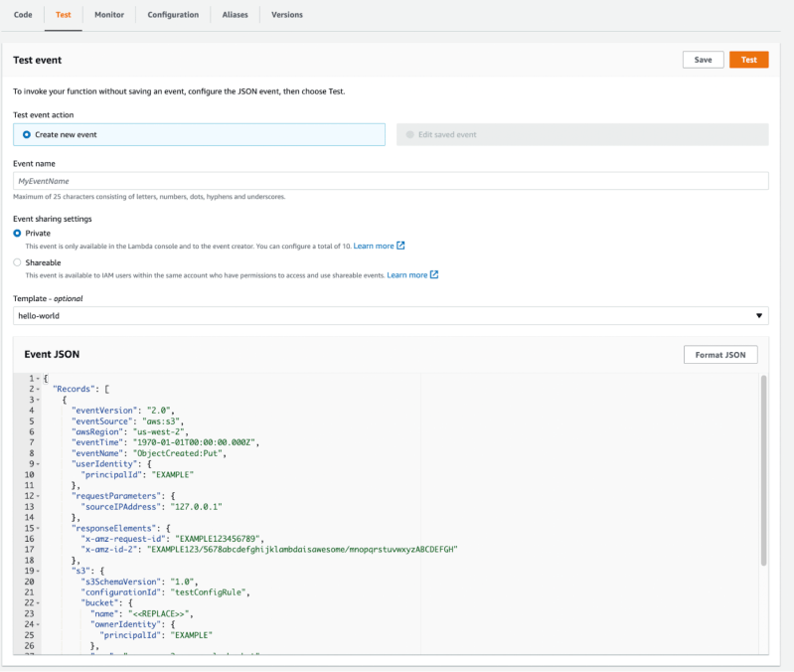This screenshot has height=672, width=794.
Task: Focus the Event name input field
Action: pyautogui.click(x=391, y=181)
